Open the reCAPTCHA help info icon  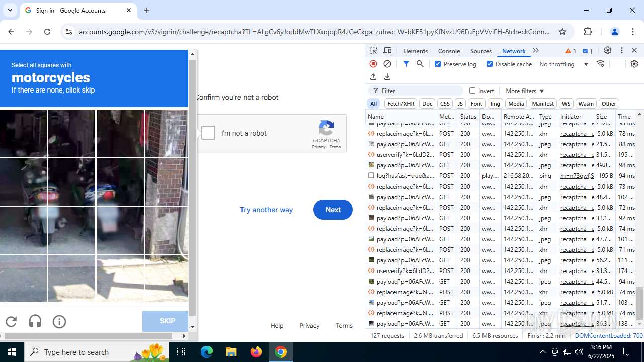coord(59,322)
